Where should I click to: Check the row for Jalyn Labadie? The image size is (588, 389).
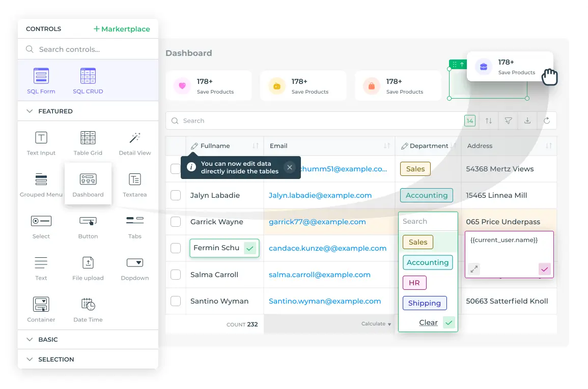[x=176, y=195]
